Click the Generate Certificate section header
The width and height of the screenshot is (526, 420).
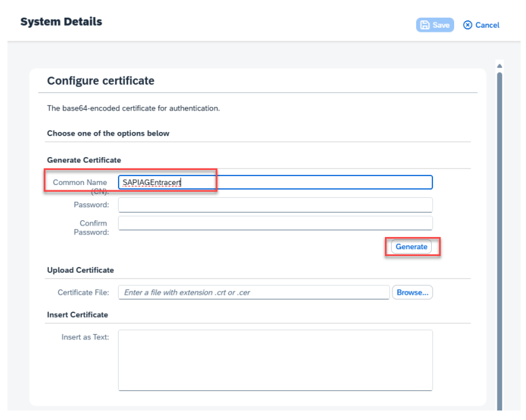[84, 161]
